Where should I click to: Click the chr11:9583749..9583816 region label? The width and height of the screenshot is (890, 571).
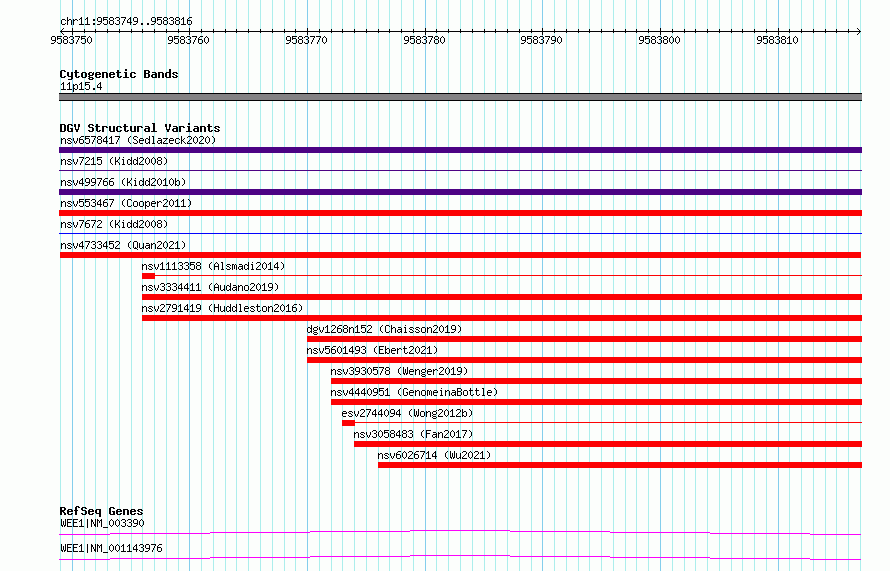[x=126, y=21]
